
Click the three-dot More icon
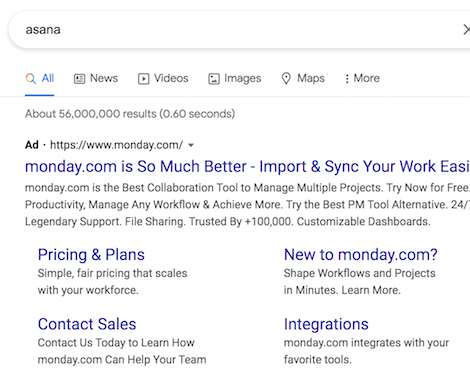[347, 79]
